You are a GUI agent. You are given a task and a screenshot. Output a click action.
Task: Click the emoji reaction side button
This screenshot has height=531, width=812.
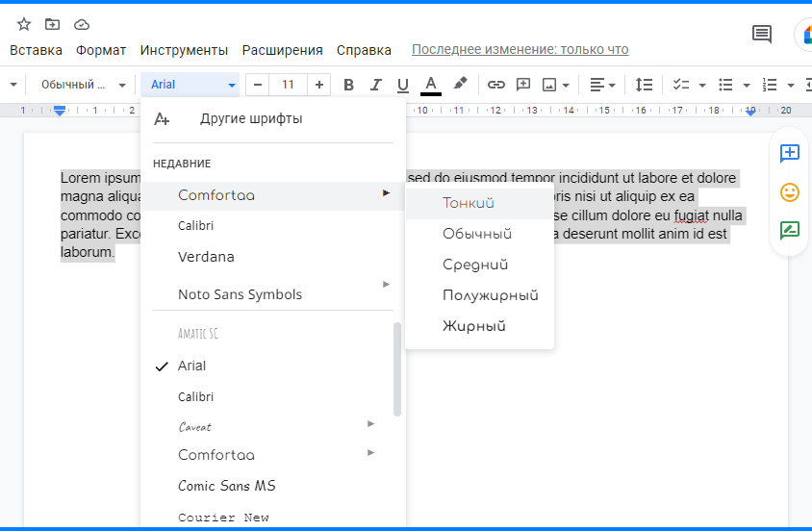point(790,192)
